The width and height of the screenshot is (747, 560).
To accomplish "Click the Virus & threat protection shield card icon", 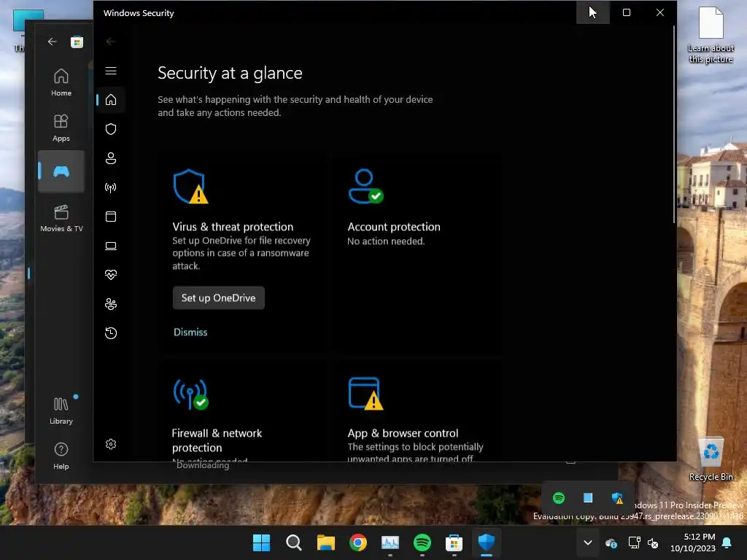I will click(x=190, y=187).
